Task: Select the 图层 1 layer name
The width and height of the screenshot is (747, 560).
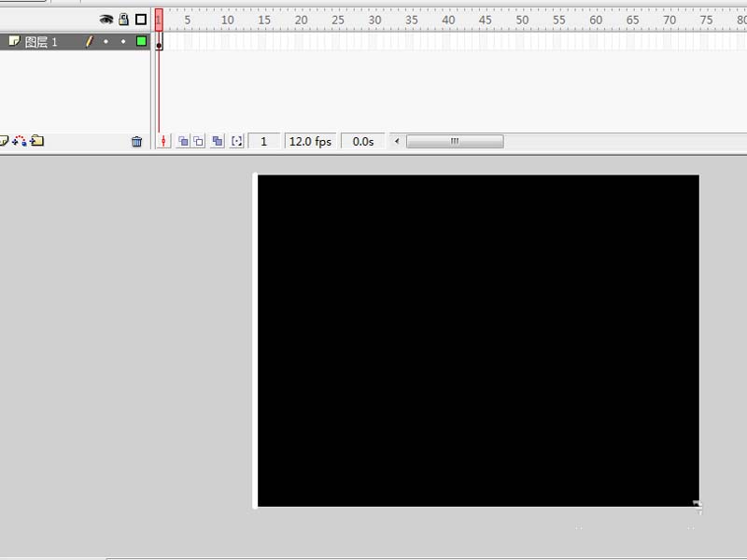Action: pos(41,42)
